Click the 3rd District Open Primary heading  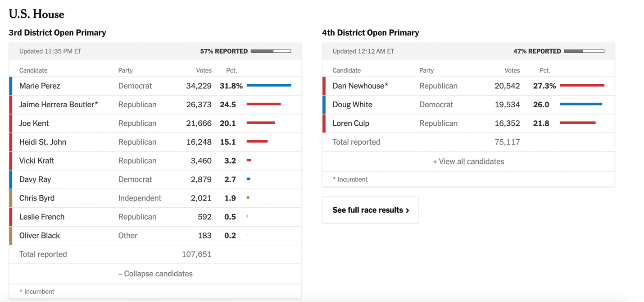tap(57, 32)
